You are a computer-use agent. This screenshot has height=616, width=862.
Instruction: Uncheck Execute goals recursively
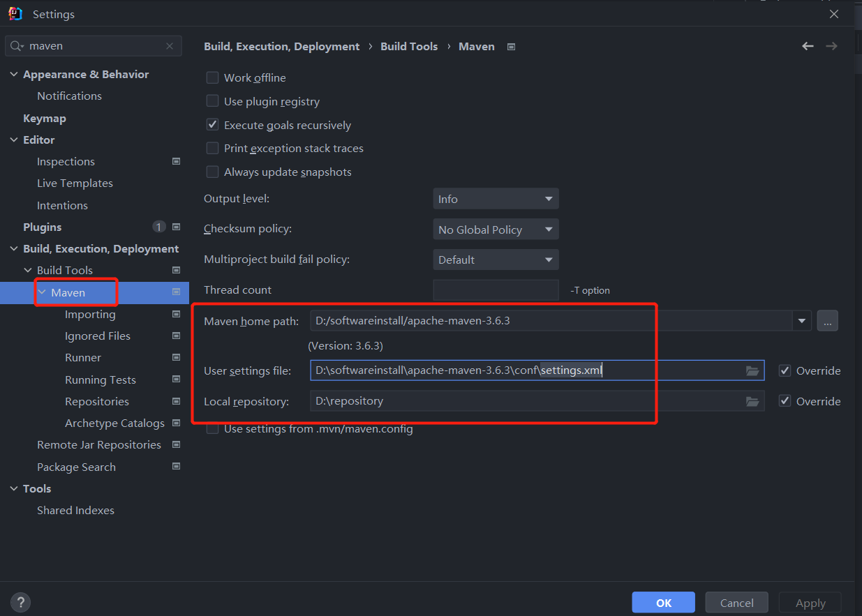212,125
